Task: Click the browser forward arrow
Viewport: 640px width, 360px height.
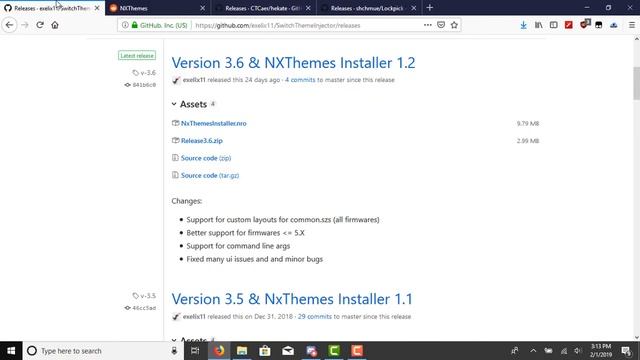Action: (x=25, y=25)
